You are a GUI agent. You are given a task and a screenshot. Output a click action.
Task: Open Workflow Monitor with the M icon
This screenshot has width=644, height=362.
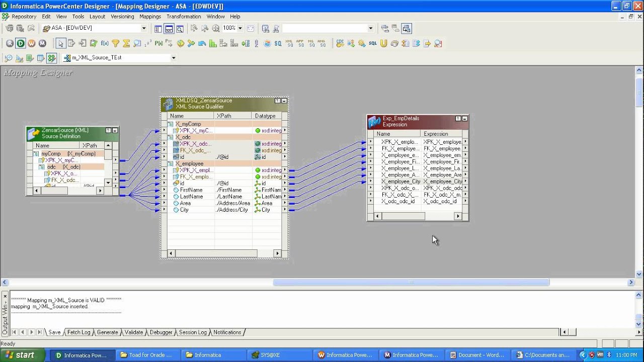click(43, 43)
